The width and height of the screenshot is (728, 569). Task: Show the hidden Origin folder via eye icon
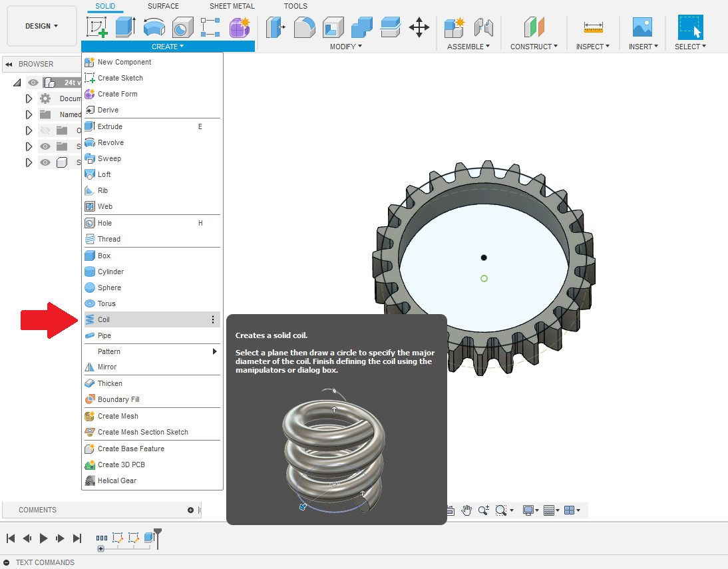point(45,130)
